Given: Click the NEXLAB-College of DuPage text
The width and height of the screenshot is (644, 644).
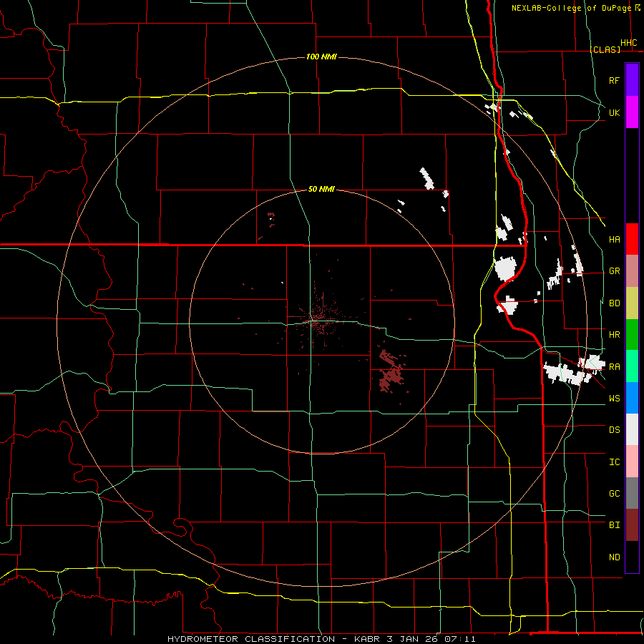Looking at the screenshot, I should (571, 8).
